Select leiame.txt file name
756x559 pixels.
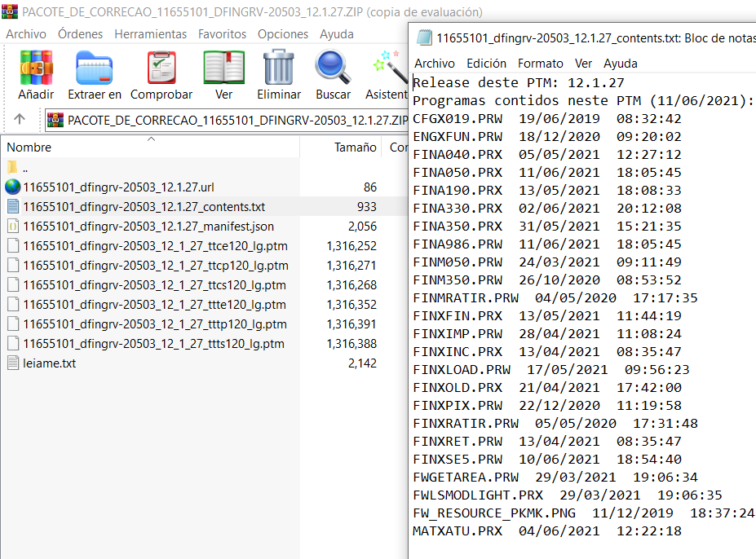point(50,363)
